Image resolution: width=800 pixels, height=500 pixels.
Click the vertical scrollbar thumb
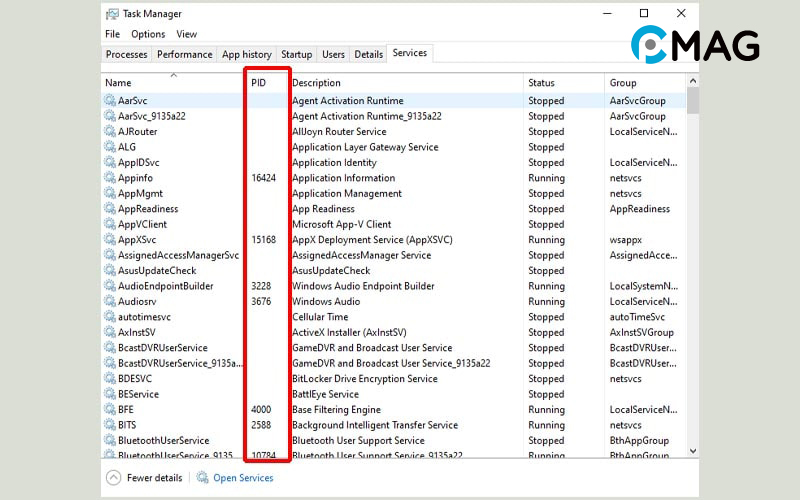pyautogui.click(x=693, y=101)
